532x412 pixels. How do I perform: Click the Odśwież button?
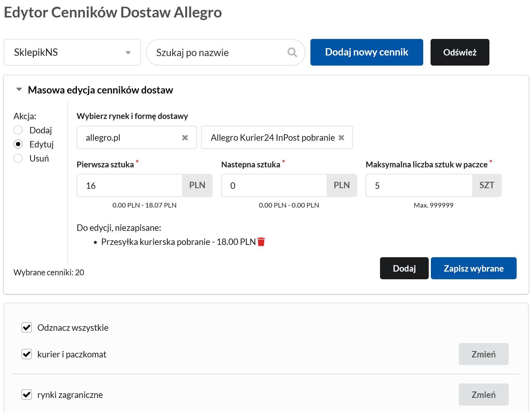pos(460,52)
